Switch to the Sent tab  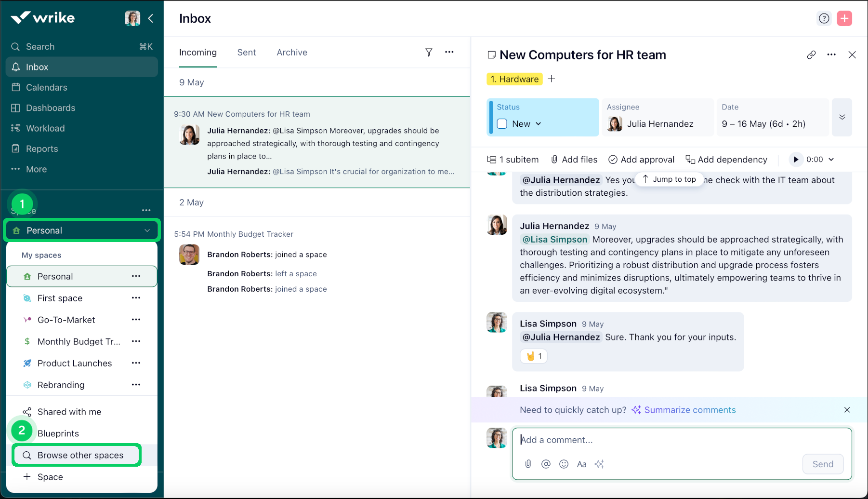coord(246,53)
